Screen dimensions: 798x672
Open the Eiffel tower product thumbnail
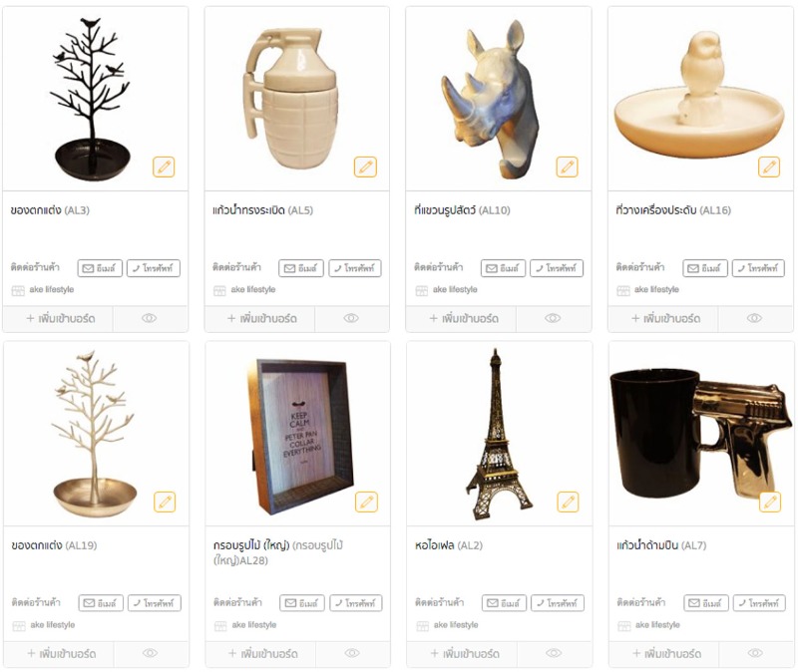click(x=500, y=434)
